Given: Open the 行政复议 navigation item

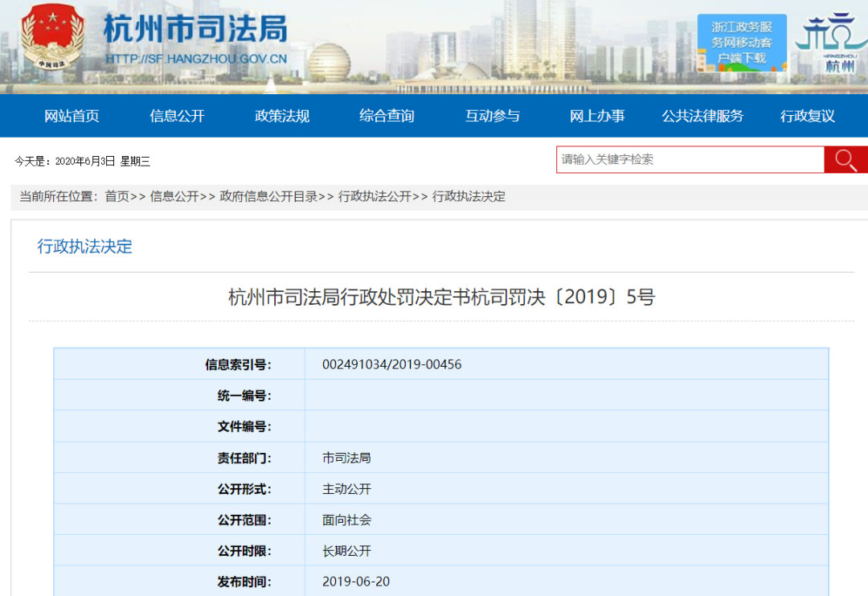Looking at the screenshot, I should [807, 116].
